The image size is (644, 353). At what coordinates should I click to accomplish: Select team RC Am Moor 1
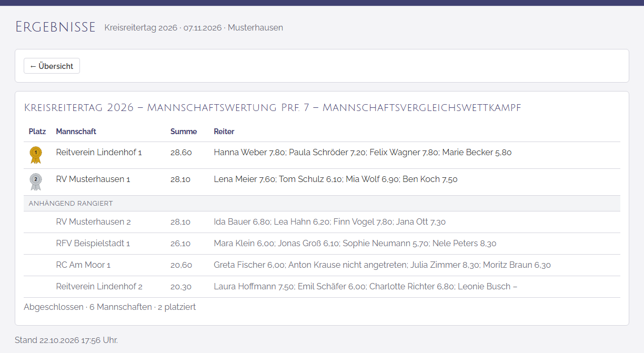click(83, 265)
